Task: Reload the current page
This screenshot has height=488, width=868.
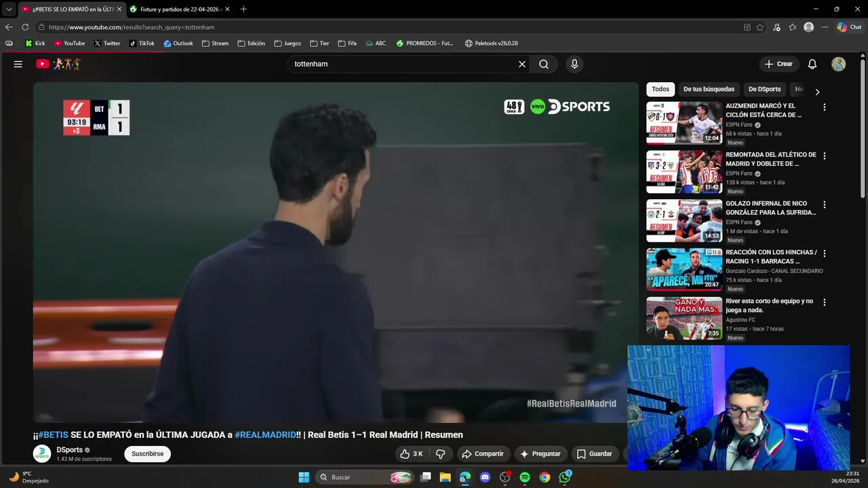Action: coord(25,27)
